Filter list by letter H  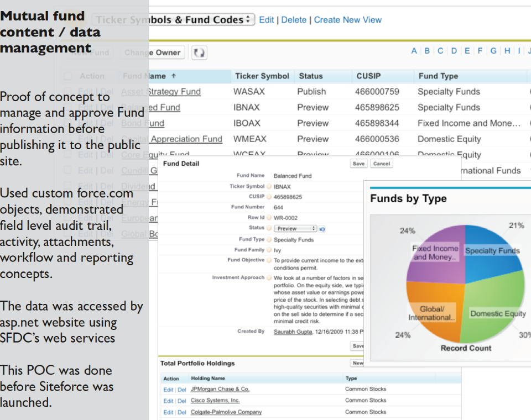click(x=507, y=51)
